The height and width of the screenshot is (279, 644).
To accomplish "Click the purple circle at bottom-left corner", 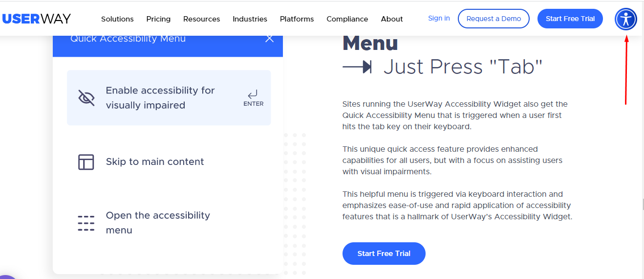I will [7, 277].
